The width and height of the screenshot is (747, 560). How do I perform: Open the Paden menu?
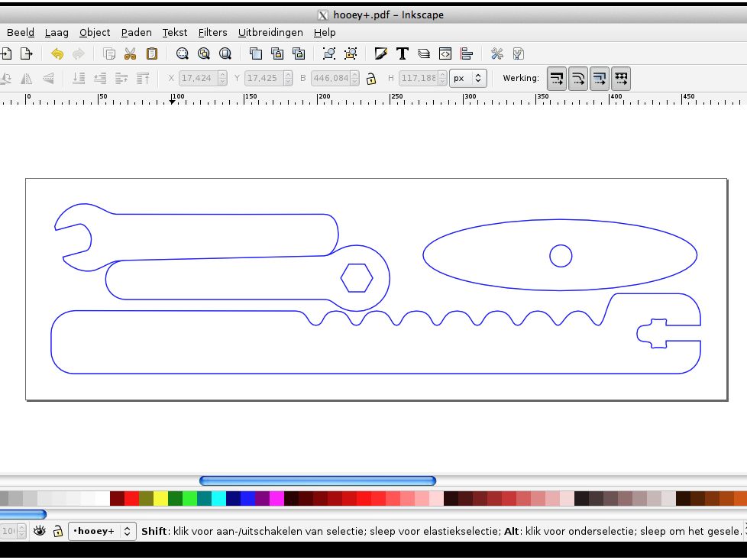tap(136, 32)
